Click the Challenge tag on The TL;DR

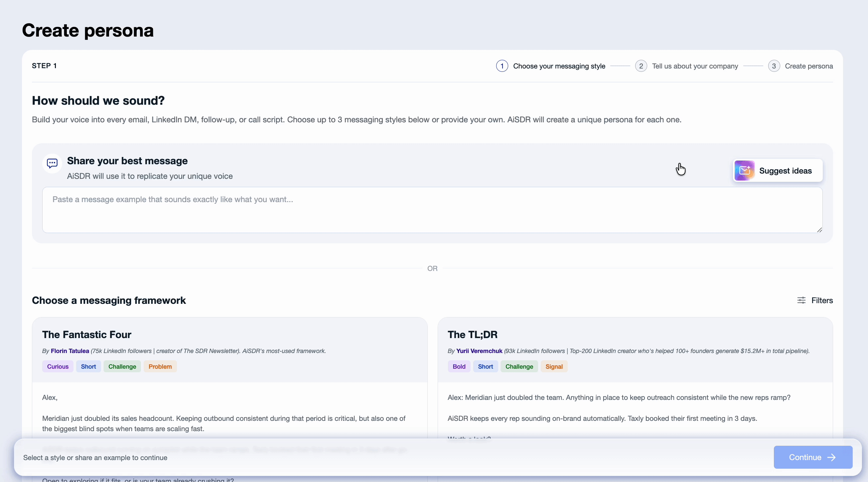[519, 366]
